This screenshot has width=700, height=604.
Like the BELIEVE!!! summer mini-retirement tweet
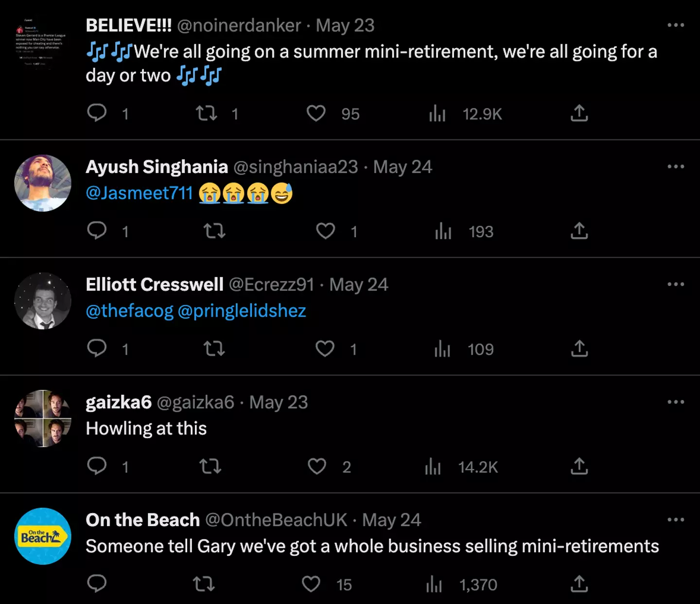coord(316,114)
